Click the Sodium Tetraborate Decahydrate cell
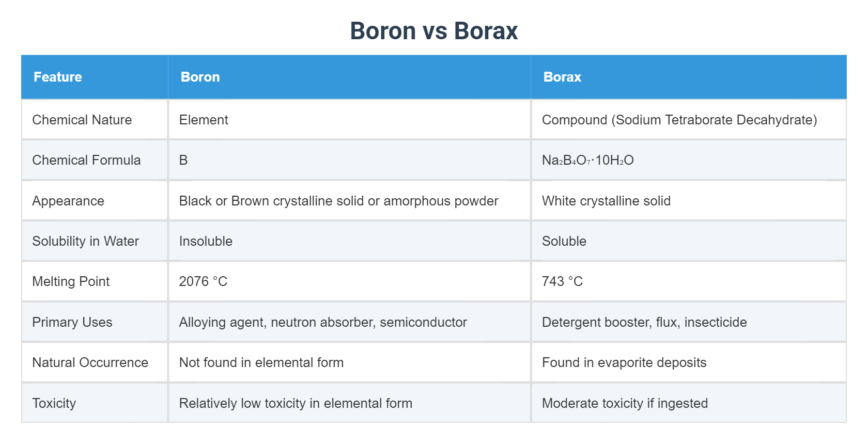 click(x=679, y=120)
